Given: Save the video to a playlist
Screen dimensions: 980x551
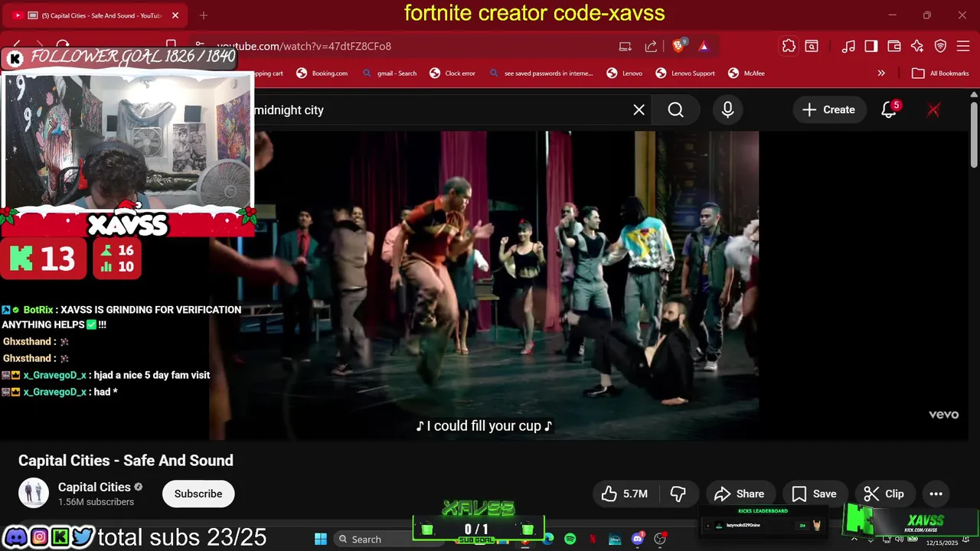Looking at the screenshot, I should 814,494.
